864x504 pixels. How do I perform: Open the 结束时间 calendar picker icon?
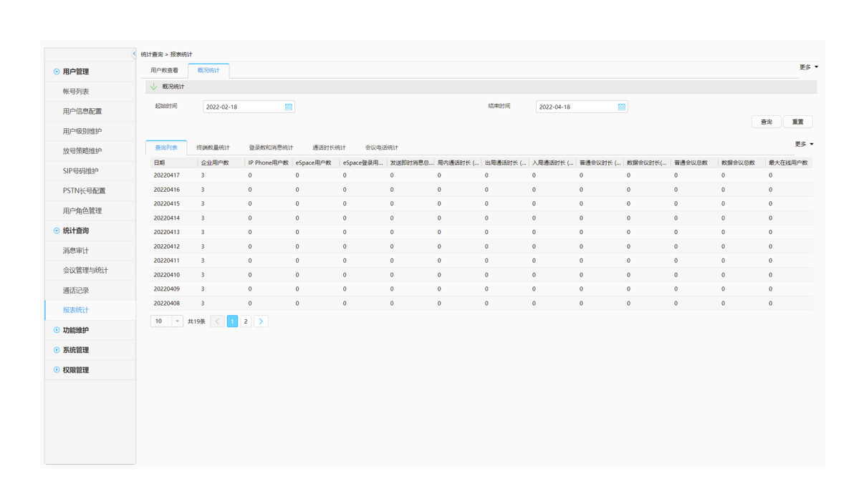coord(622,107)
